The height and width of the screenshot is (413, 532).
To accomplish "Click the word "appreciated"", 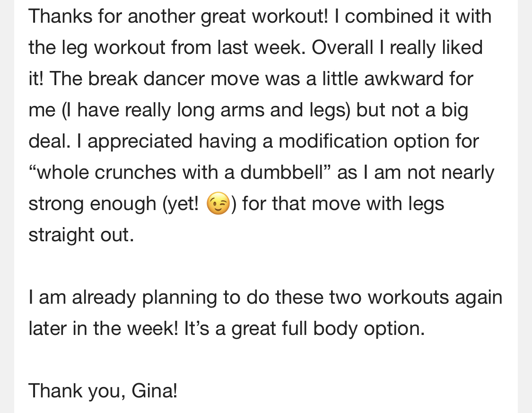I will (140, 141).
